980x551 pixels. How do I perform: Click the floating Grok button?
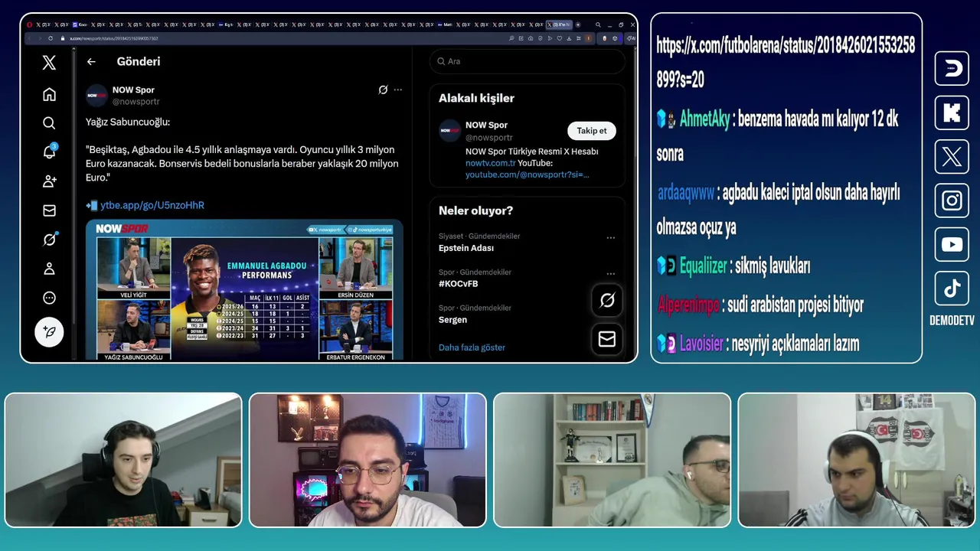coord(607,301)
